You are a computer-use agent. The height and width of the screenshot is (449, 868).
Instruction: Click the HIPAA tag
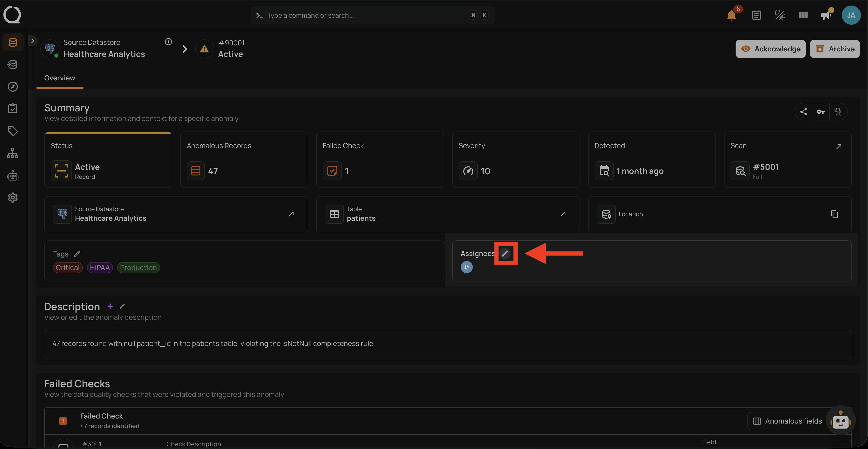100,268
